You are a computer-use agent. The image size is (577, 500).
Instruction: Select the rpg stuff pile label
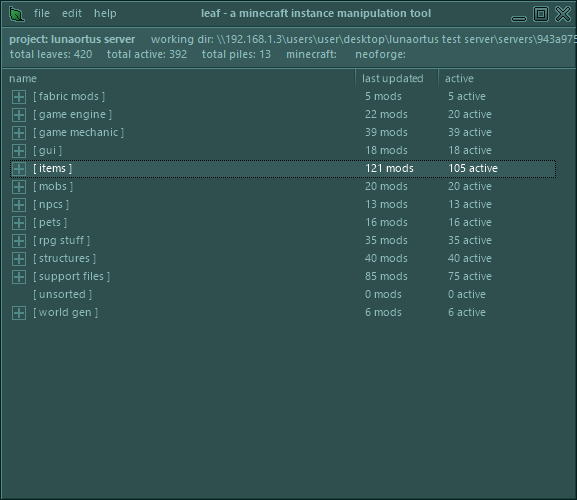(x=61, y=240)
